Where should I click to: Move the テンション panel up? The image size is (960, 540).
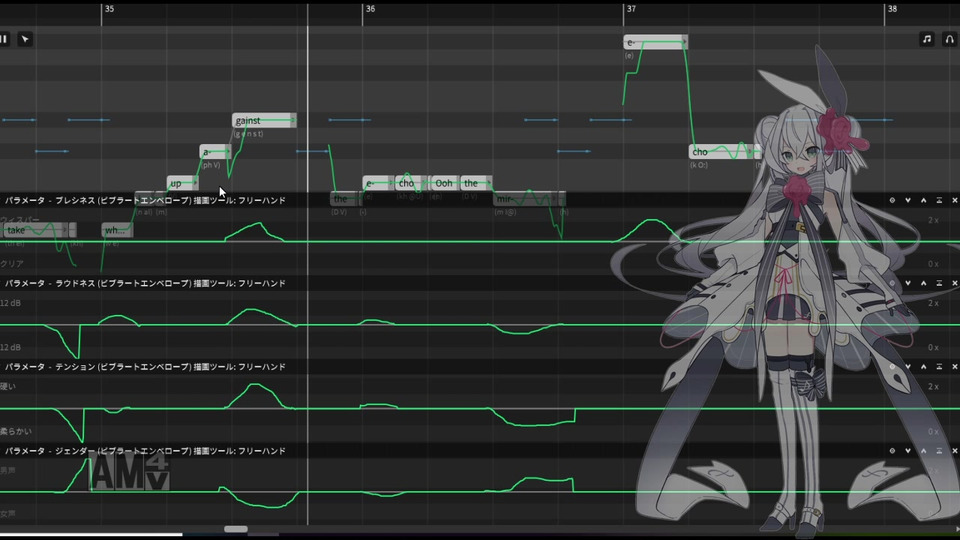(923, 367)
